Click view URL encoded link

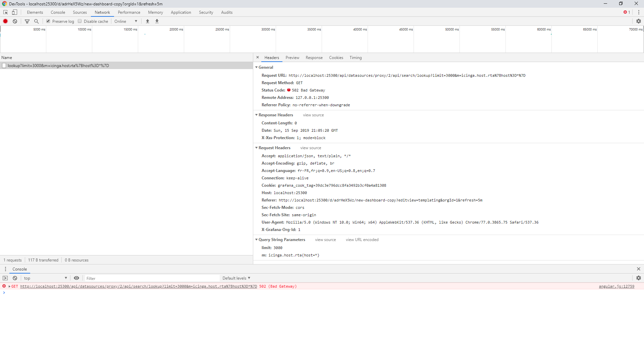(362, 239)
